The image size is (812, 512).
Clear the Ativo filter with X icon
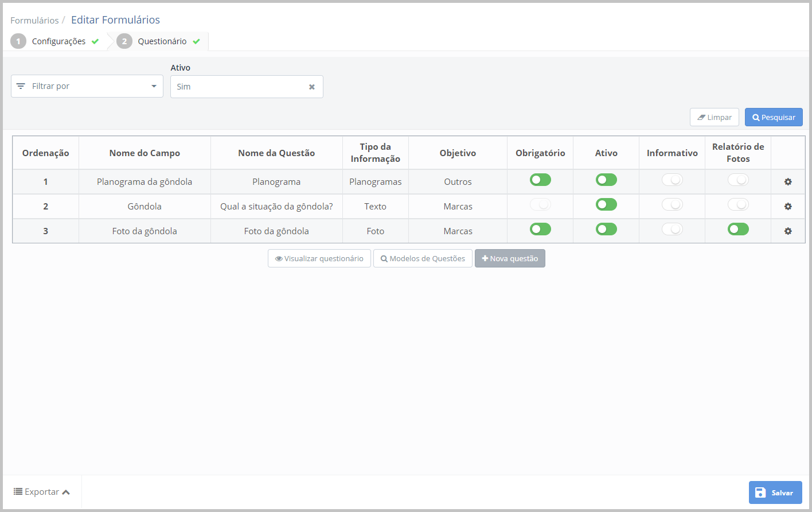point(312,87)
